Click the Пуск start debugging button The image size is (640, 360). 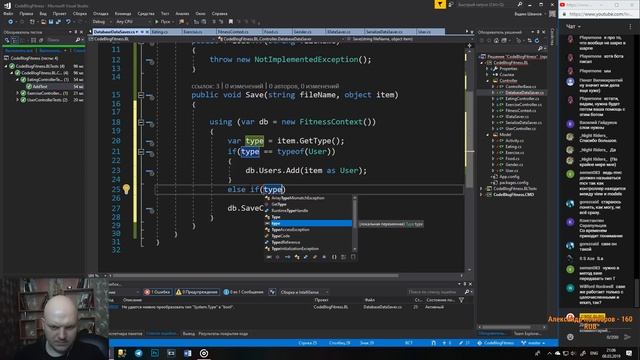coord(162,22)
